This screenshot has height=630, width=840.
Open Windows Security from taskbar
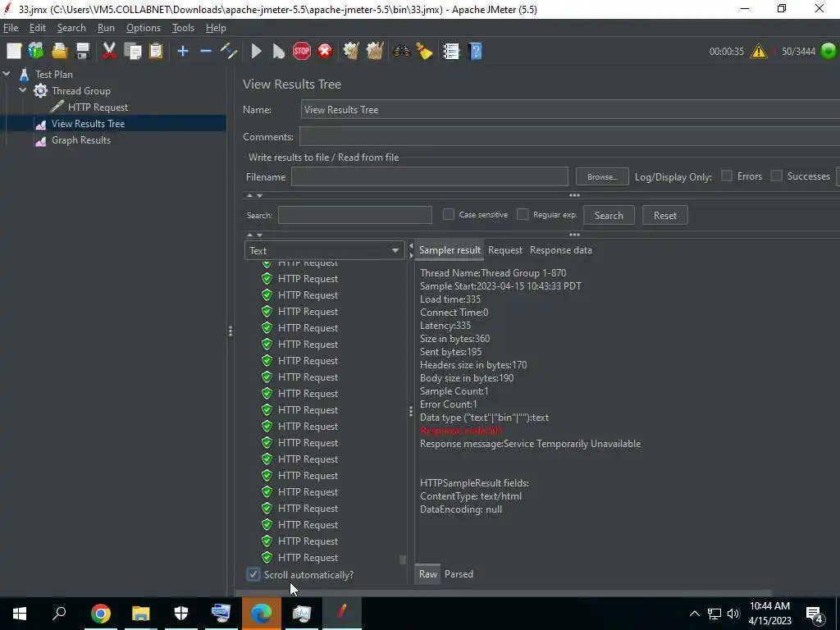[x=181, y=614]
